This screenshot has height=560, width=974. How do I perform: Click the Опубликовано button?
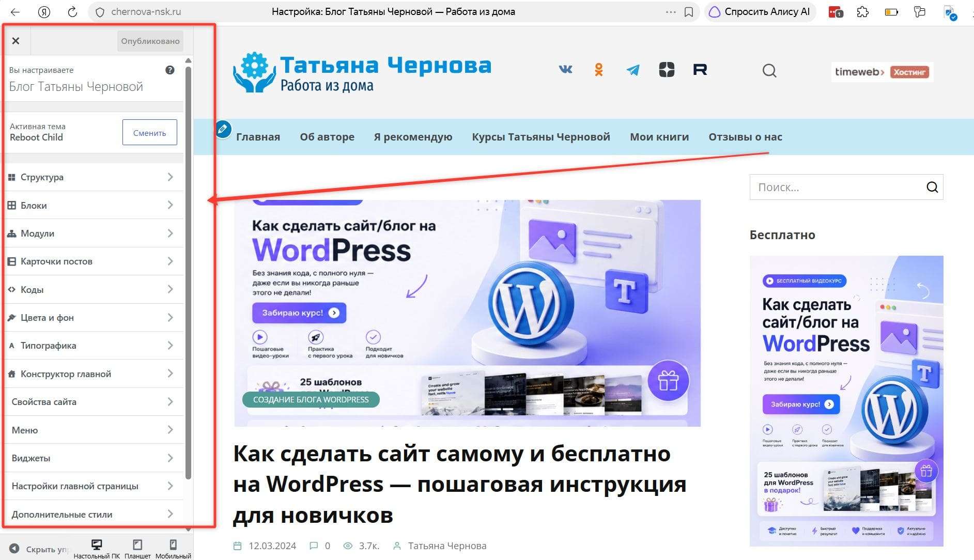pyautogui.click(x=150, y=41)
